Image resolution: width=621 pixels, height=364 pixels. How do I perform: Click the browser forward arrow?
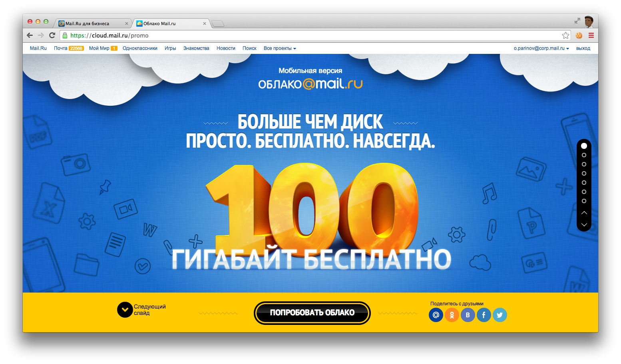41,35
